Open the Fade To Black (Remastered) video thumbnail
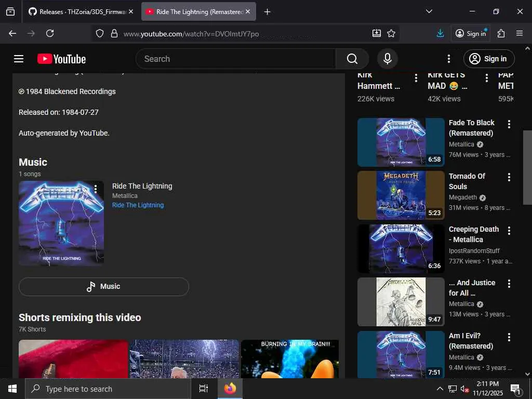532x399 pixels. tap(401, 142)
